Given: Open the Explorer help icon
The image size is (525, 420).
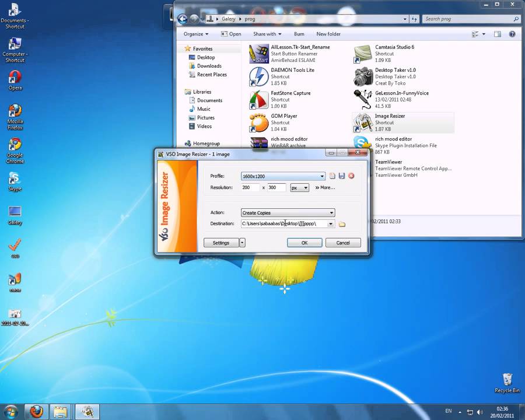Looking at the screenshot, I should [512, 34].
